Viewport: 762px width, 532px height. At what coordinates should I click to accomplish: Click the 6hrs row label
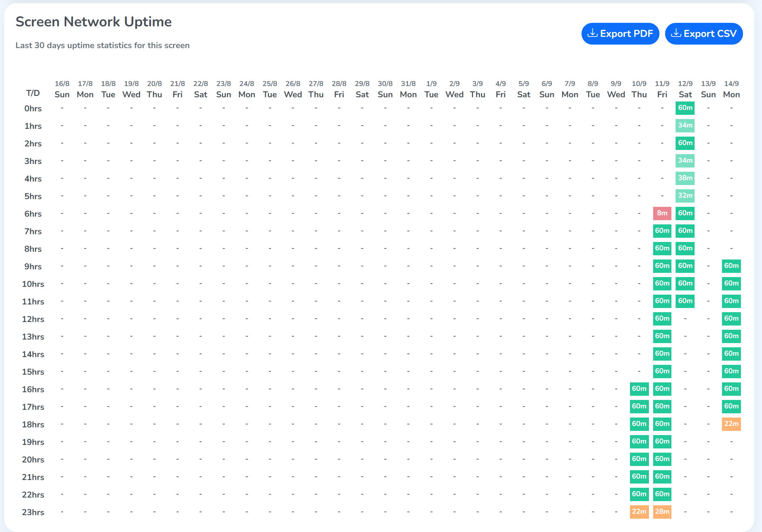coord(33,214)
